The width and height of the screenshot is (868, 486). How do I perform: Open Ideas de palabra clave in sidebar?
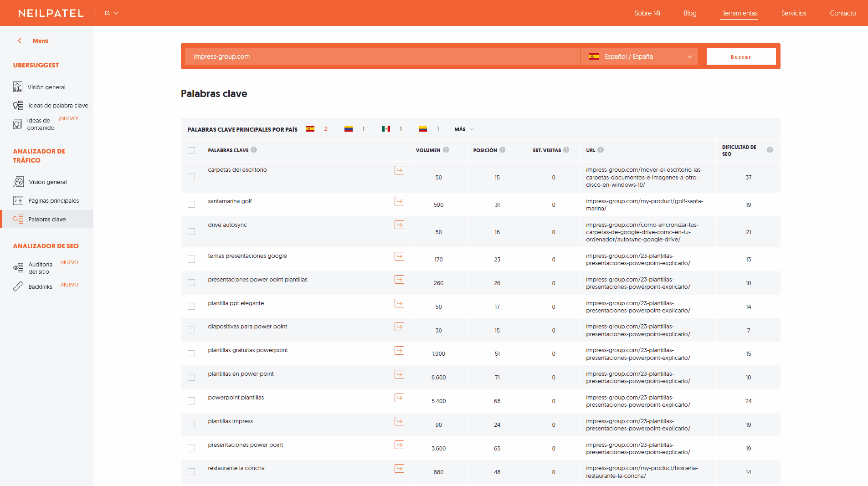[58, 105]
